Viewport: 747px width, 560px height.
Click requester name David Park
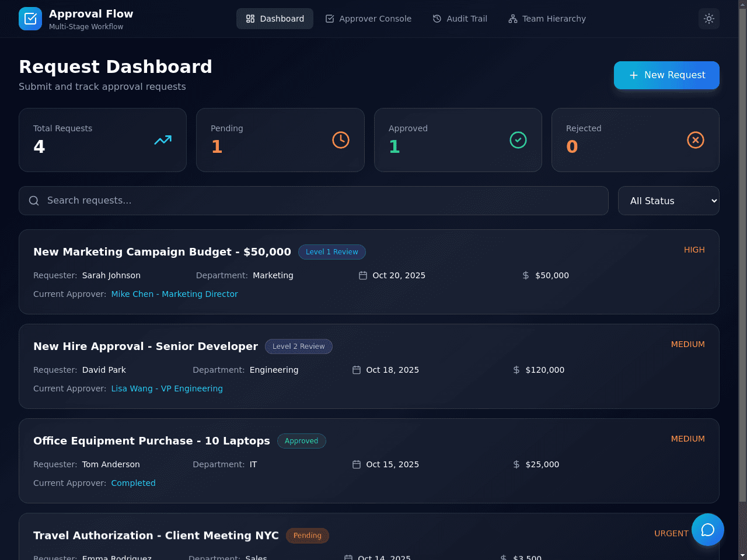coord(104,370)
